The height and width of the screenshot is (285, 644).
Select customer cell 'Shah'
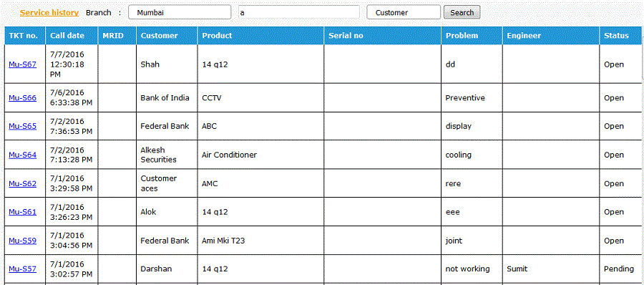(x=167, y=64)
